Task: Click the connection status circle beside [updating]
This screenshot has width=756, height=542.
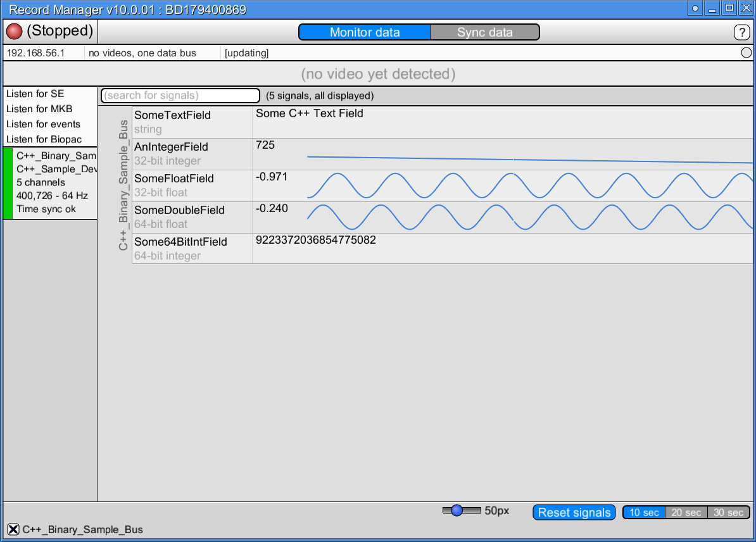Action: pos(746,53)
